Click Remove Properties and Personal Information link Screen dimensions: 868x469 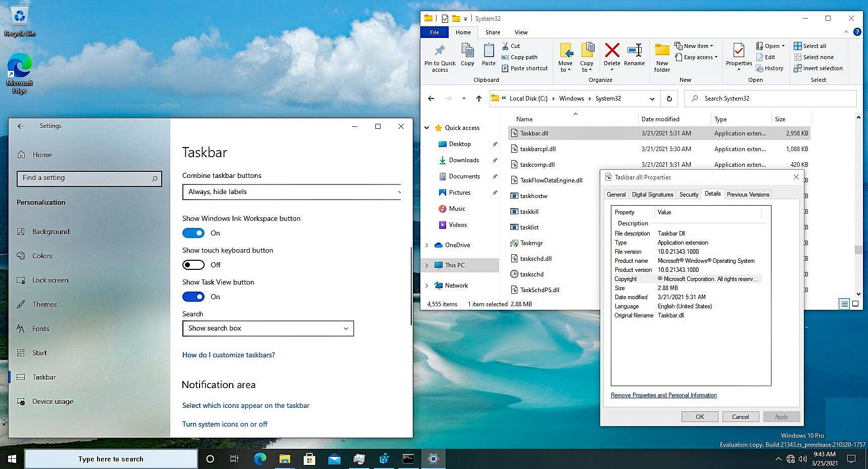click(663, 395)
